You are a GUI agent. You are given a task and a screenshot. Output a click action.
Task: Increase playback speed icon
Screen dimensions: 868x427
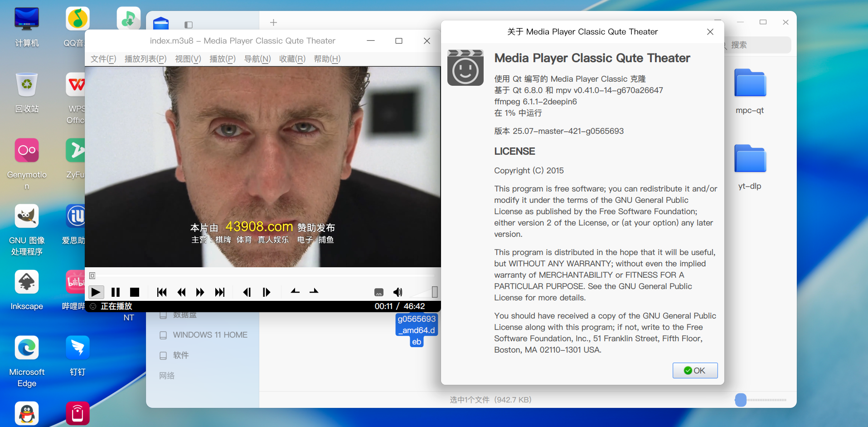[x=314, y=291]
